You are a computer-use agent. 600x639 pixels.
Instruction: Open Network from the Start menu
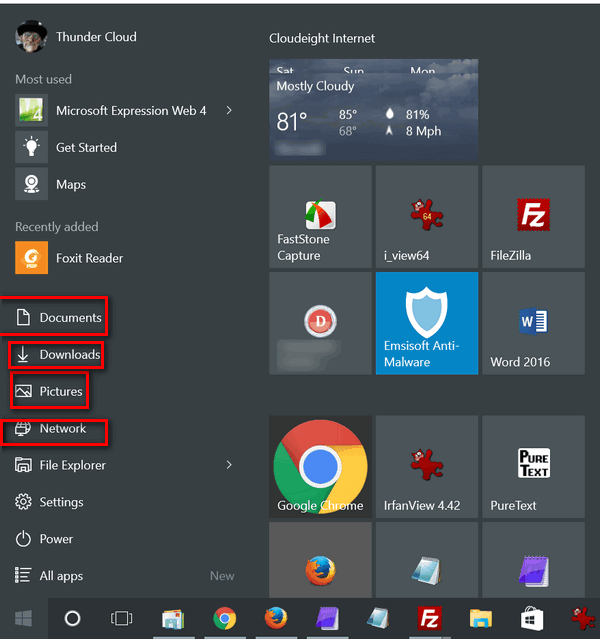point(51,428)
